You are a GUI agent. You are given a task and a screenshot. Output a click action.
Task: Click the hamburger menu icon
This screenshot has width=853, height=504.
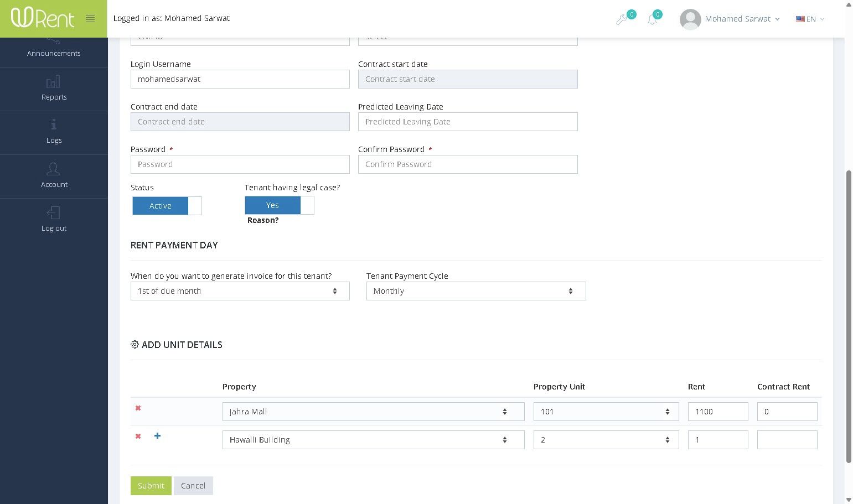pyautogui.click(x=90, y=19)
